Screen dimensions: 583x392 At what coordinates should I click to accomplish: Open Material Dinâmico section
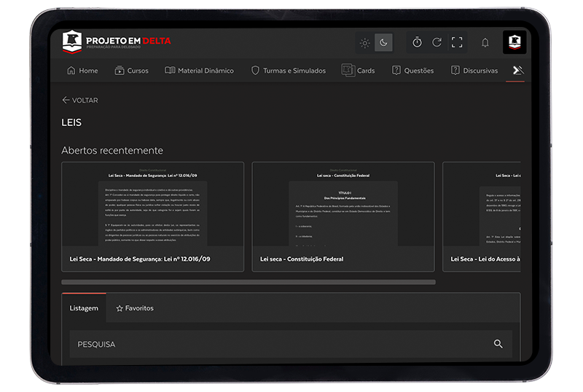pyautogui.click(x=199, y=71)
